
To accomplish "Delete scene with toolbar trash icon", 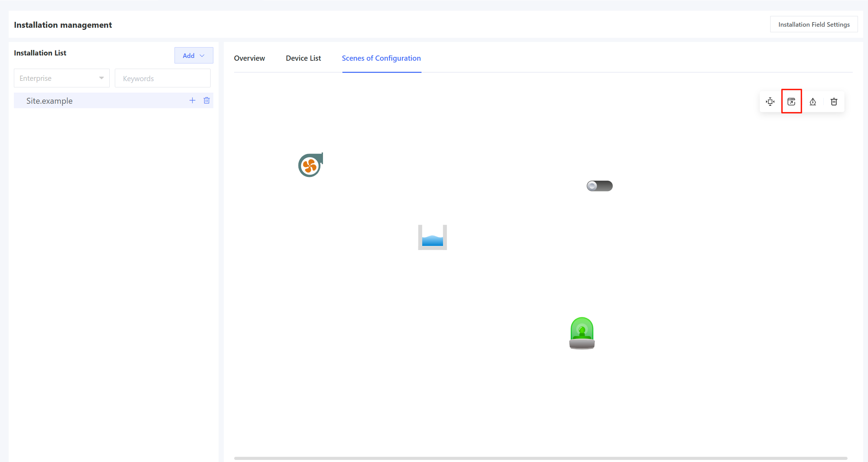I will pos(834,102).
